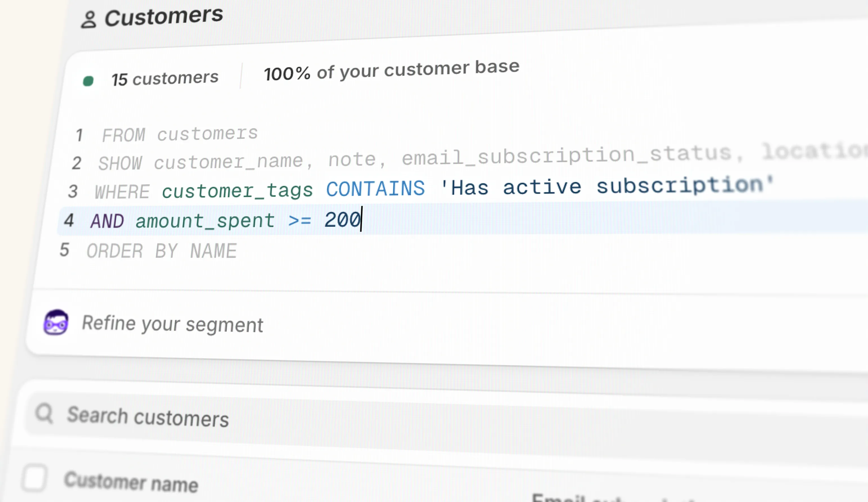Click the Sidekick assistant avatar icon
Screen dimensions: 868x502
point(56,322)
